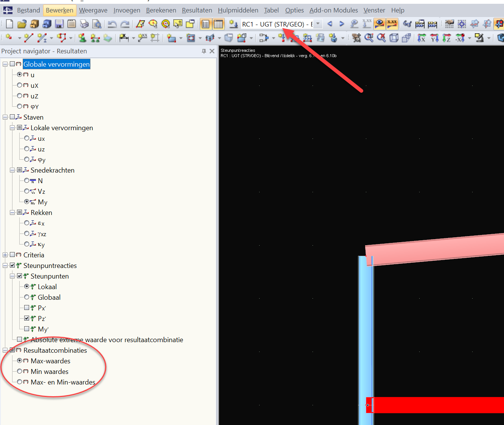Collapse Snedekrachten tree branch
Viewport: 504px width, 425px height.
[x=12, y=170]
